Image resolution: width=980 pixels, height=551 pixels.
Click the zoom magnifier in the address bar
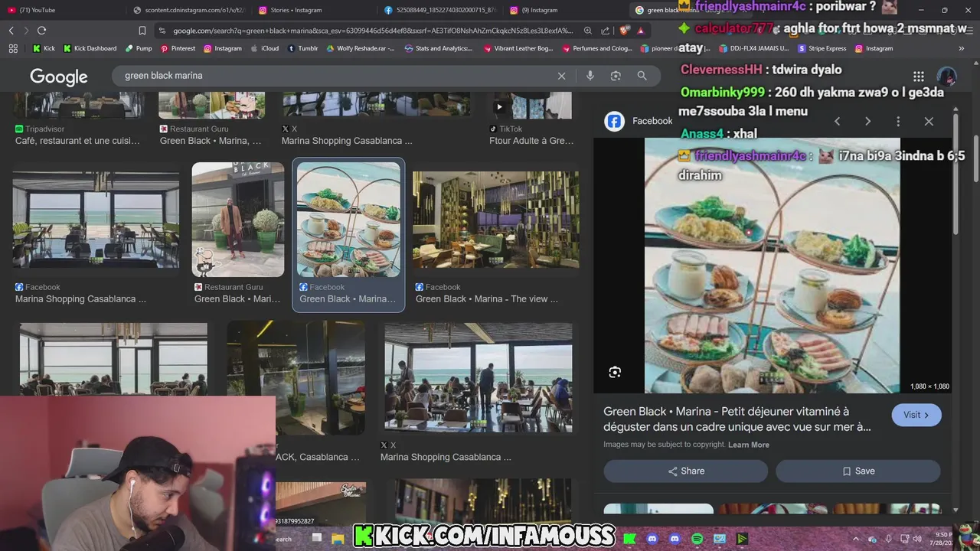(588, 31)
